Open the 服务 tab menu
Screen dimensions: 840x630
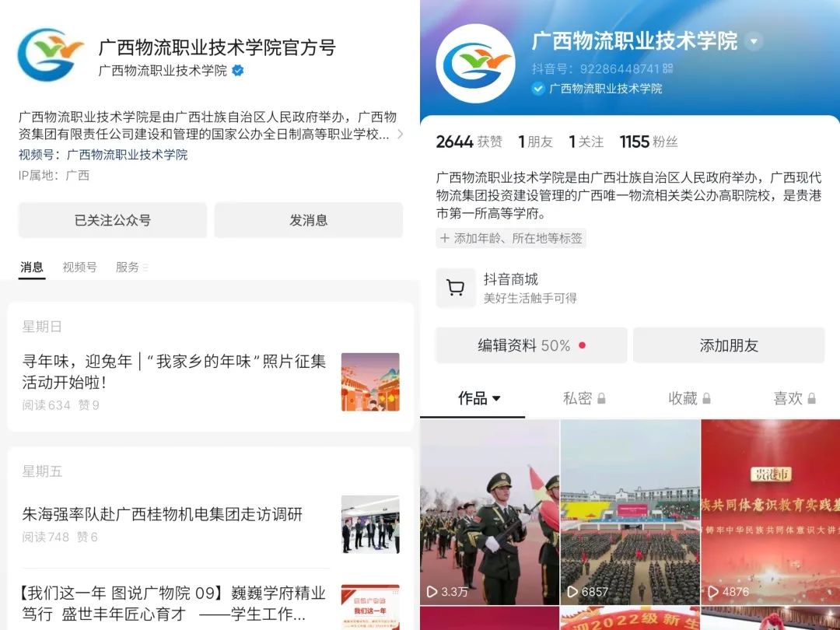[131, 267]
